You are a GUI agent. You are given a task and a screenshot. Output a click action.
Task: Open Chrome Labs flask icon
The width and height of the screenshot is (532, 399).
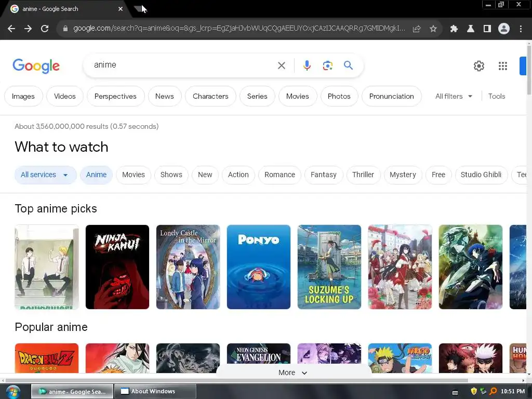click(x=471, y=29)
